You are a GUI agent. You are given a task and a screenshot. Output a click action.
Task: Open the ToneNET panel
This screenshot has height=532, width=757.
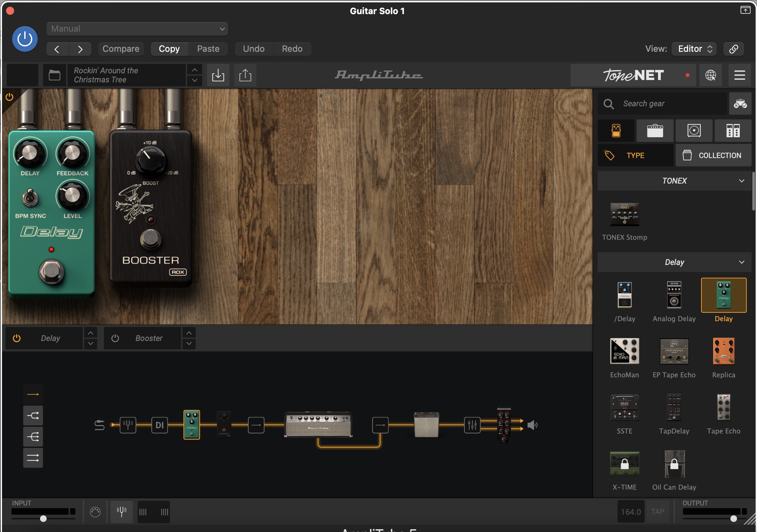tap(633, 75)
